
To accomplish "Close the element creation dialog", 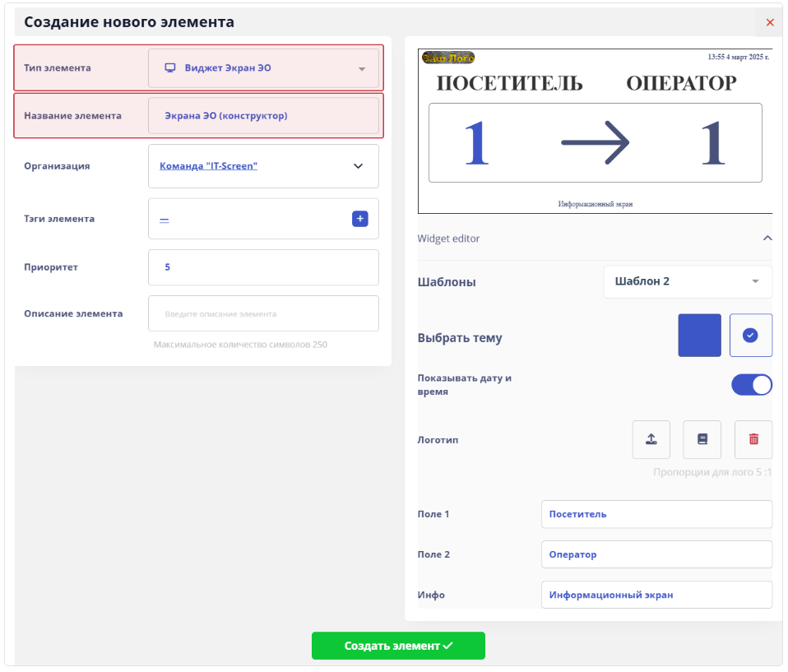I will click(x=770, y=22).
